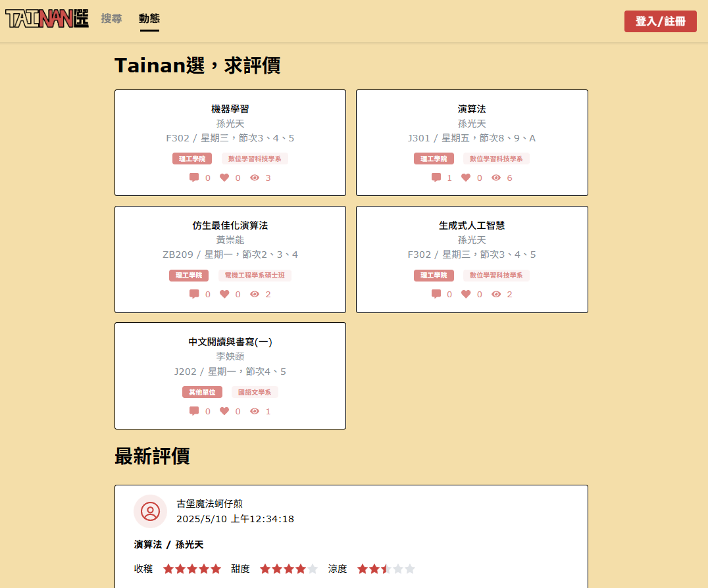Click 數位學習科技學系 tag on 演算法 card

coord(496,159)
